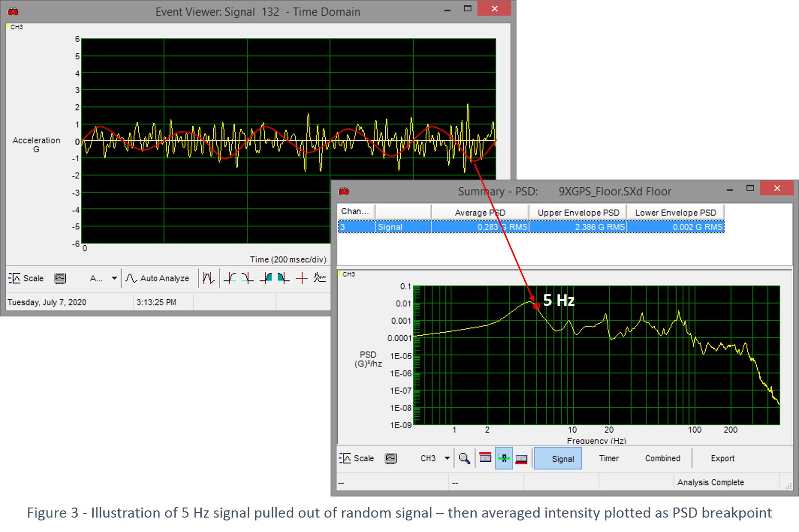This screenshot has width=799, height=532.
Task: Click the spectrum lines icon in Event Viewer toolbar
Action: (x=320, y=278)
